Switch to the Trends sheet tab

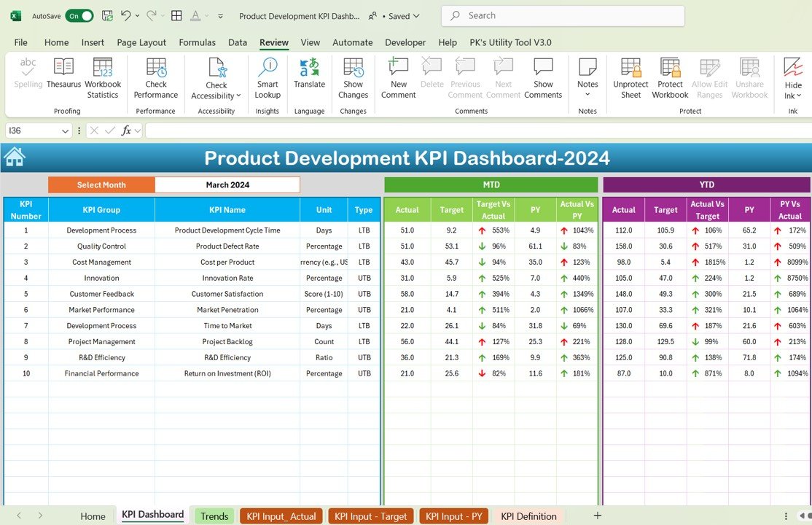214,516
